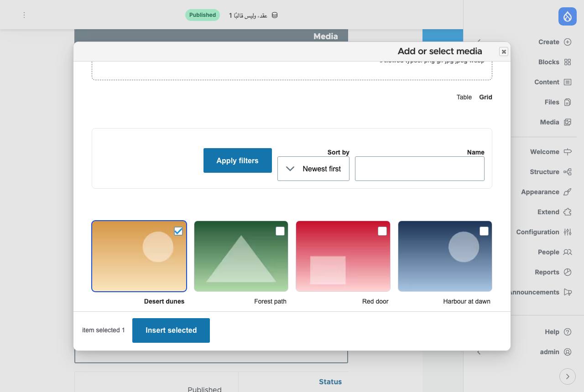Switch to the Table view

pos(464,97)
